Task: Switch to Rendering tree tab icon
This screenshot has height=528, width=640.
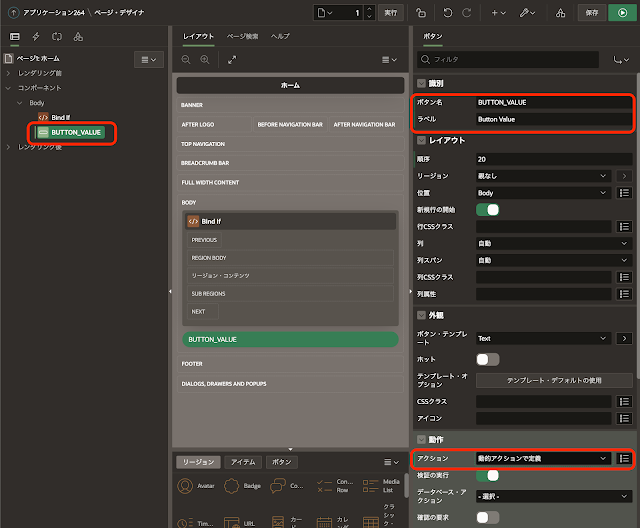Action: [x=15, y=37]
